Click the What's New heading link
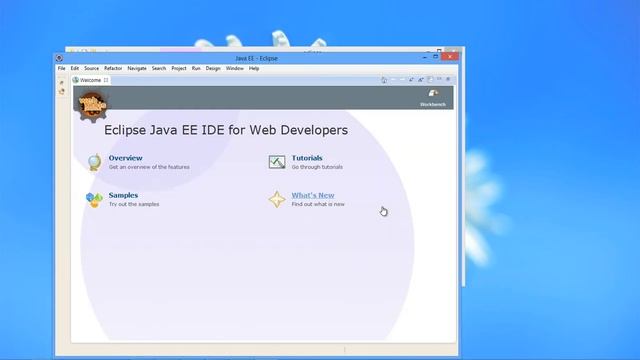 313,195
